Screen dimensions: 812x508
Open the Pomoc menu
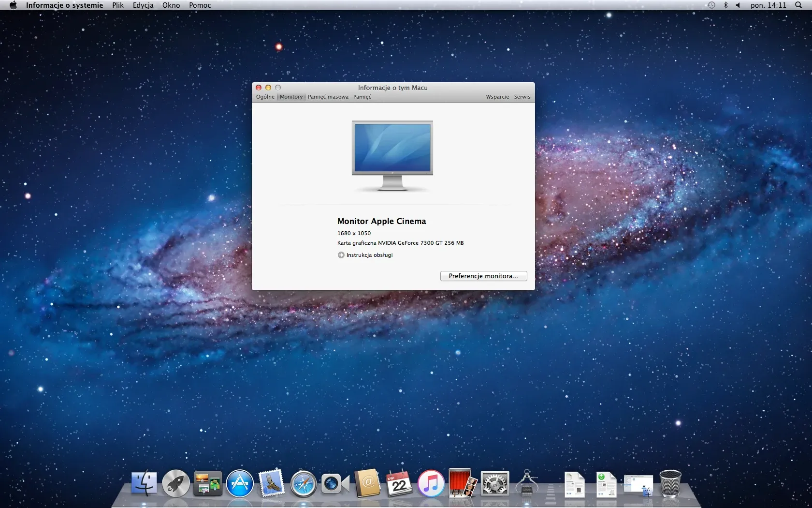pyautogui.click(x=200, y=5)
